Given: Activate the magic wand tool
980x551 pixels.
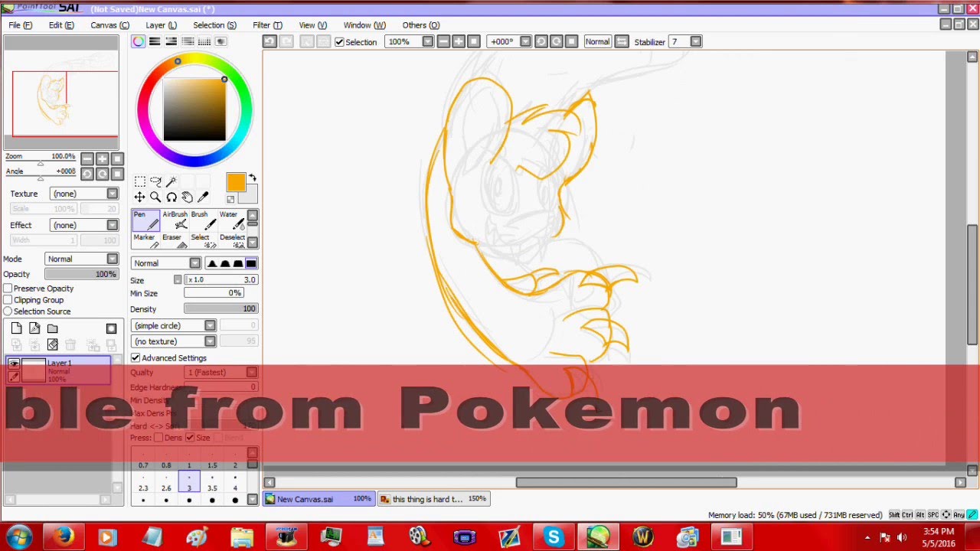Looking at the screenshot, I should (x=171, y=181).
